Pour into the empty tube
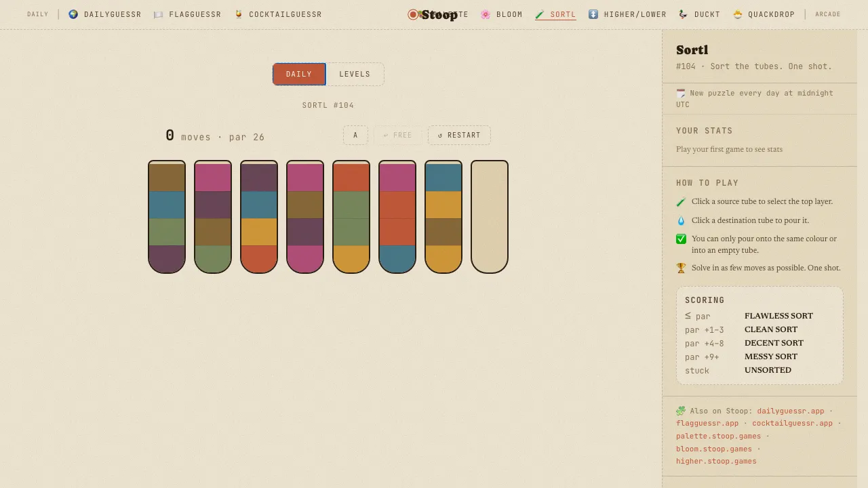 point(490,217)
